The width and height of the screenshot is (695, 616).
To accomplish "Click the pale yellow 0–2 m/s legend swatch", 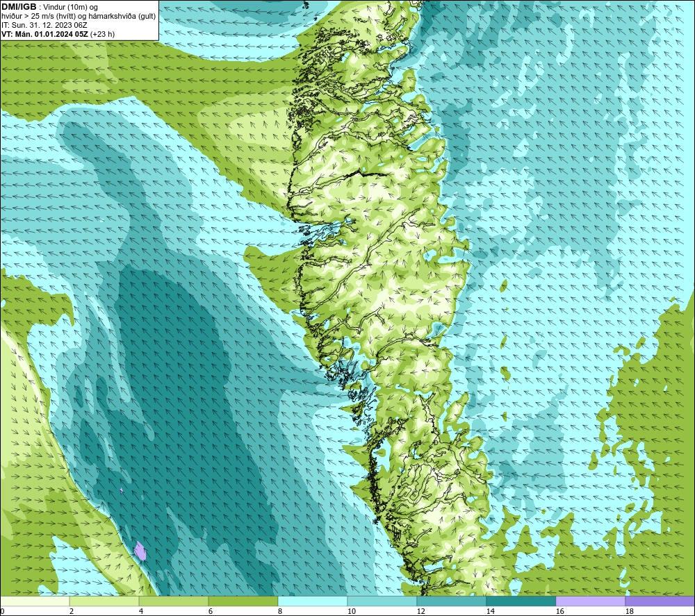I will (35, 601).
